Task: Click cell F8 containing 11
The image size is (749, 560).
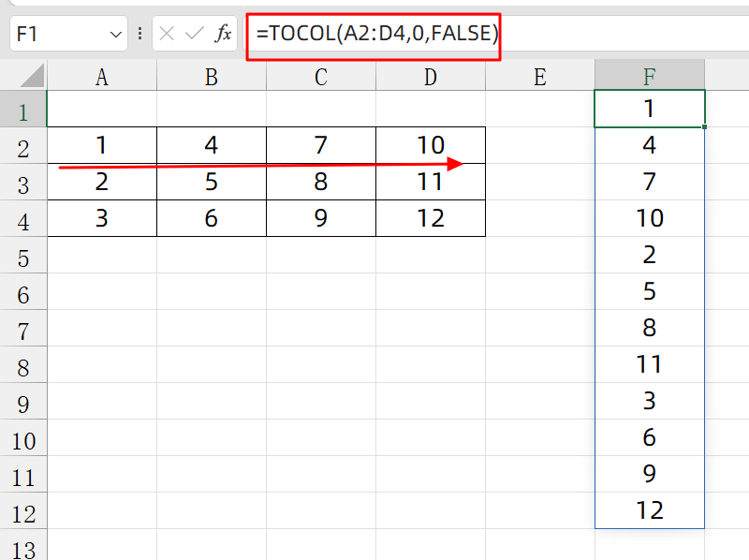Action: coord(650,364)
